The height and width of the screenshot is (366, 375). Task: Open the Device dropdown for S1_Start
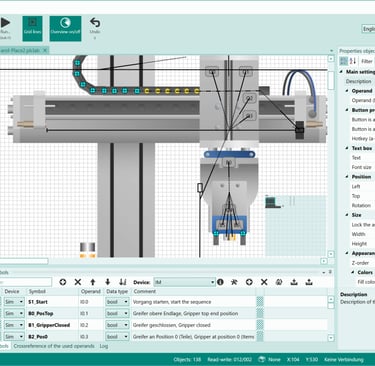click(21, 302)
